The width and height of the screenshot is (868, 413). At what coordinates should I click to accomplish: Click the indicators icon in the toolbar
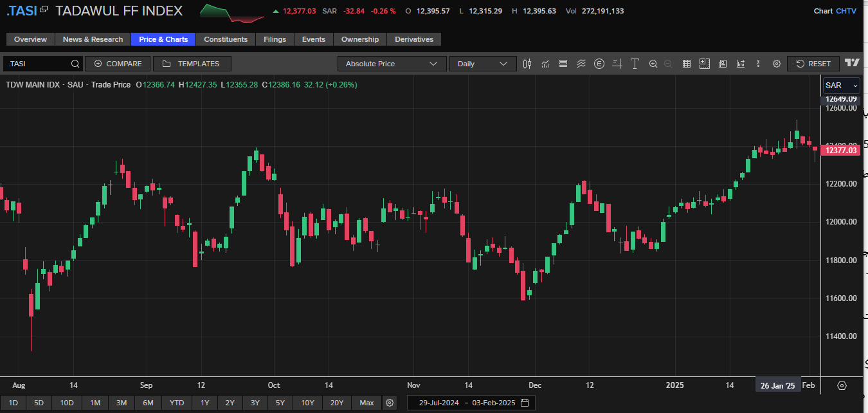click(545, 64)
